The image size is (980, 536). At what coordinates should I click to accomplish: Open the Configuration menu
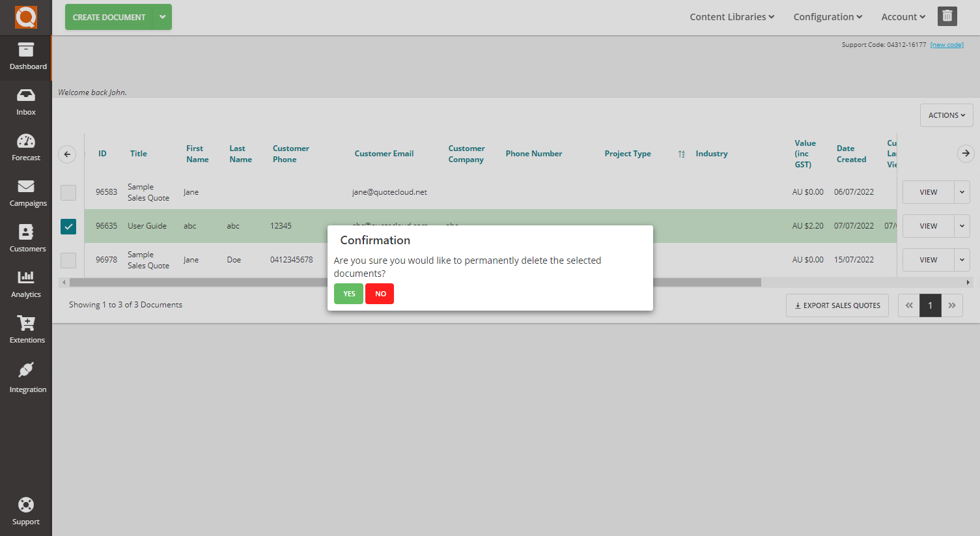pyautogui.click(x=827, y=16)
